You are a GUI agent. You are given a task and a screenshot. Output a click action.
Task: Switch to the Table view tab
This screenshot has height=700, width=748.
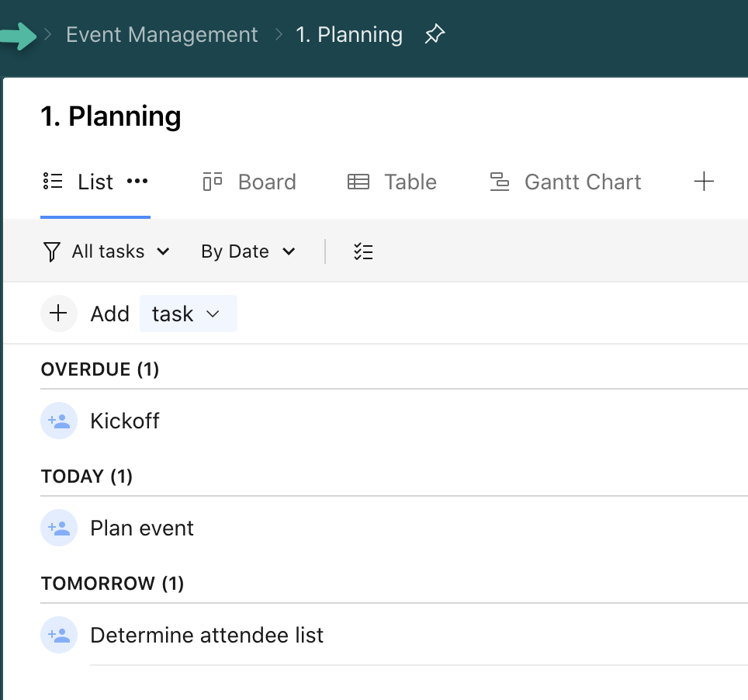392,182
